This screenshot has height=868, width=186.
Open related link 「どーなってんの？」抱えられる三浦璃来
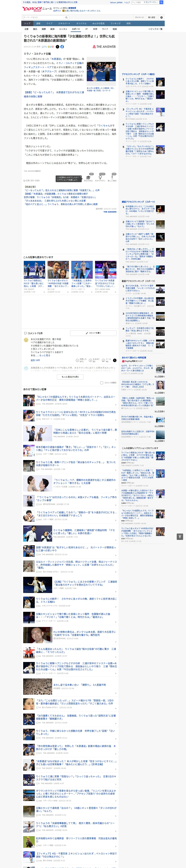click(x=62, y=190)
